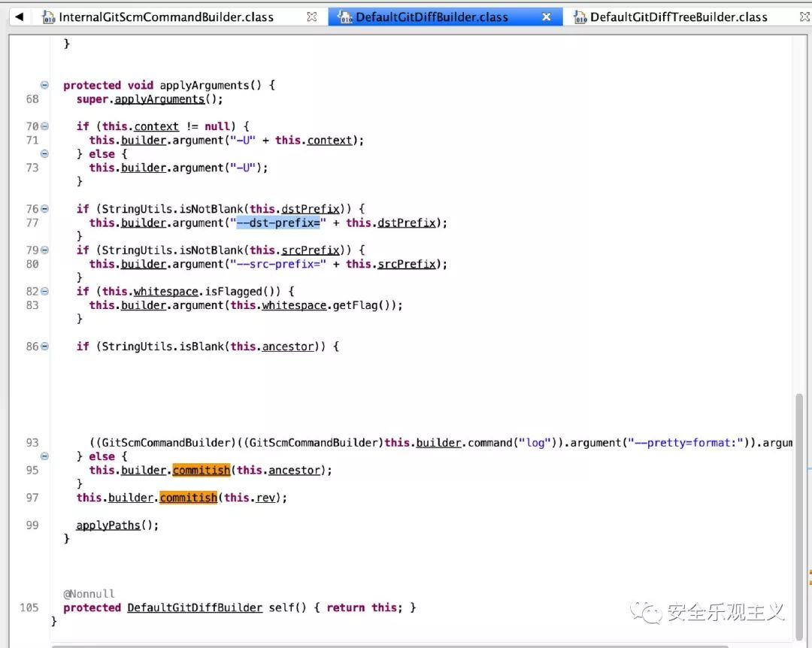The height and width of the screenshot is (648, 812).
Task: Close the InternalGitScmCommandBuilder.class tab
Action: [311, 17]
